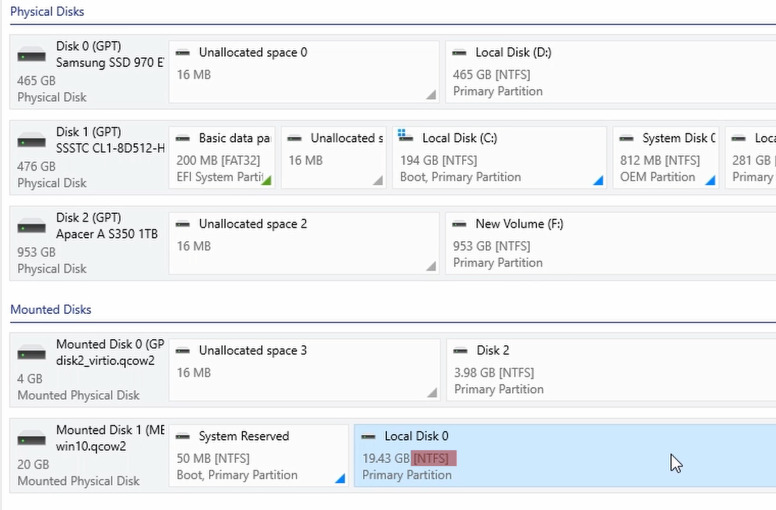
Task: Click the Unallocated space 2 partition icon
Action: pos(183,224)
